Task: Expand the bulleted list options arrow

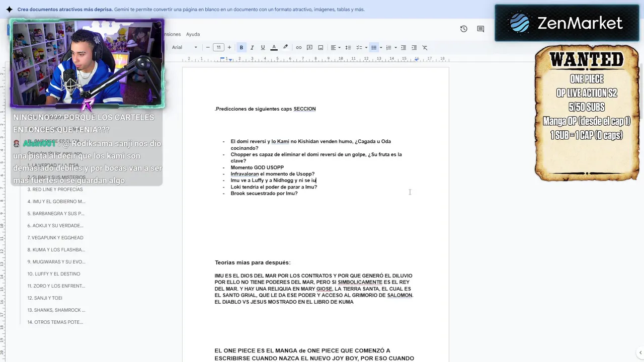Action: pyautogui.click(x=381, y=47)
